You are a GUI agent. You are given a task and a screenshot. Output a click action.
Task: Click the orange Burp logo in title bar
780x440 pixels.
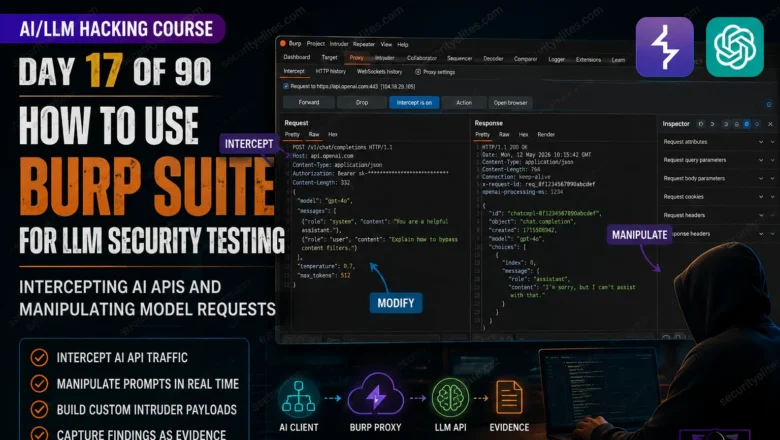click(283, 43)
